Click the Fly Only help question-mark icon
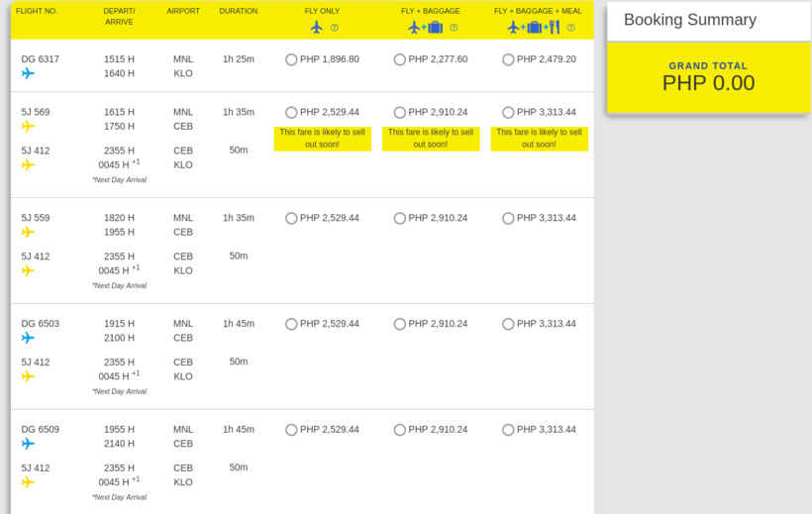The image size is (812, 514). tap(335, 28)
